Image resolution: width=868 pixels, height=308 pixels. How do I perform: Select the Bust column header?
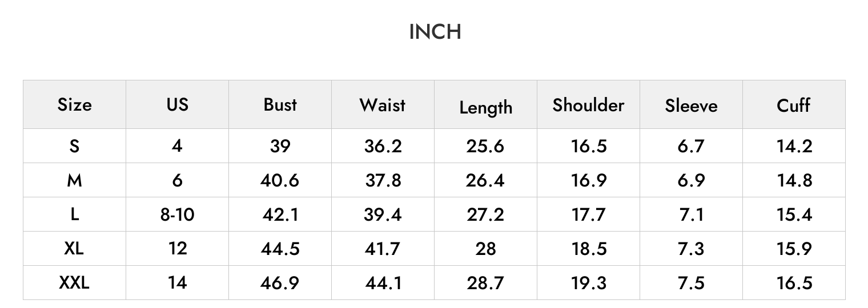pyautogui.click(x=280, y=104)
